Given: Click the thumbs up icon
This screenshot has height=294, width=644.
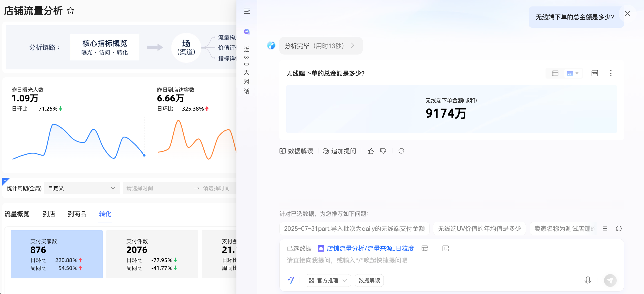Looking at the screenshot, I should 371,151.
